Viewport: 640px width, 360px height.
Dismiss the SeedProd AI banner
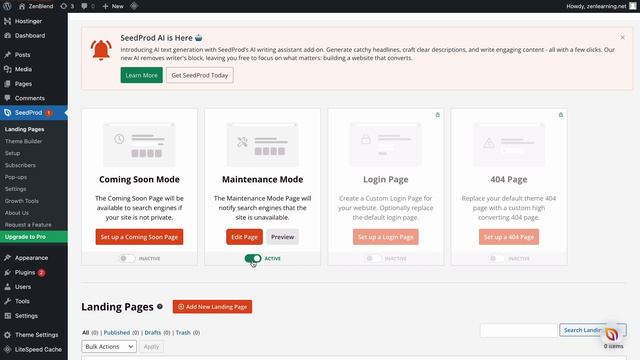pyautogui.click(x=622, y=38)
